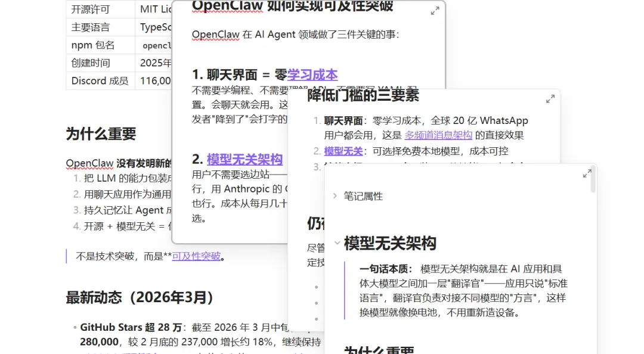Click the scrollbar in the 模型无关架构 popup

(593, 179)
